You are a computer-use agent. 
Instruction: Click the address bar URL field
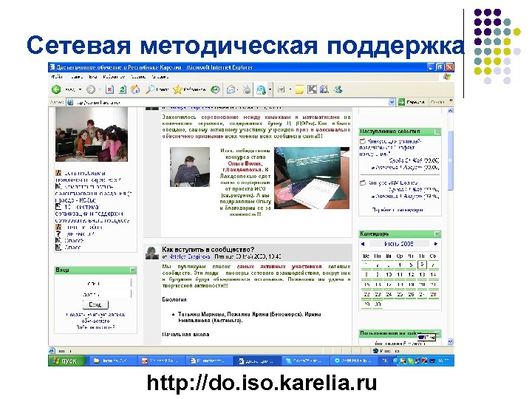pyautogui.click(x=231, y=102)
